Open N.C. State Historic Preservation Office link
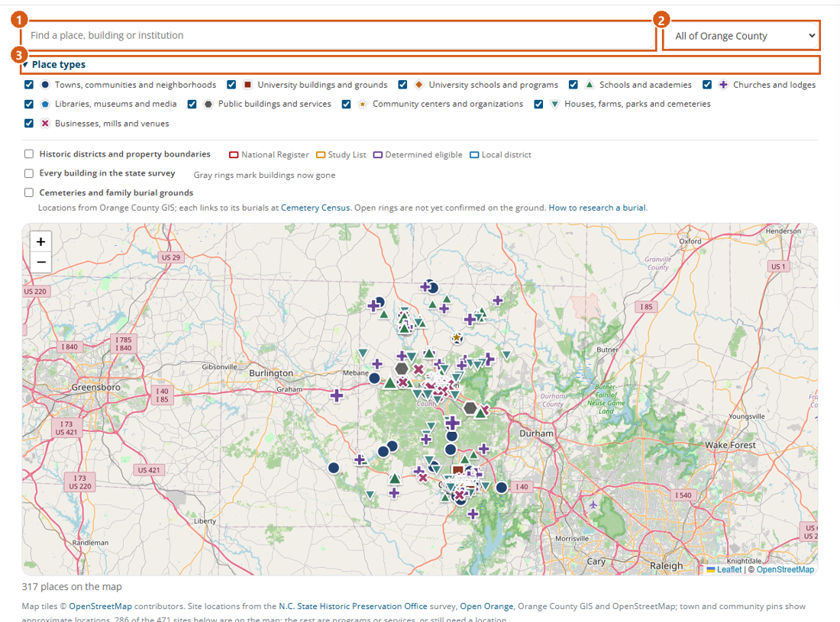Screen dimensions: 840x622 [353, 606]
